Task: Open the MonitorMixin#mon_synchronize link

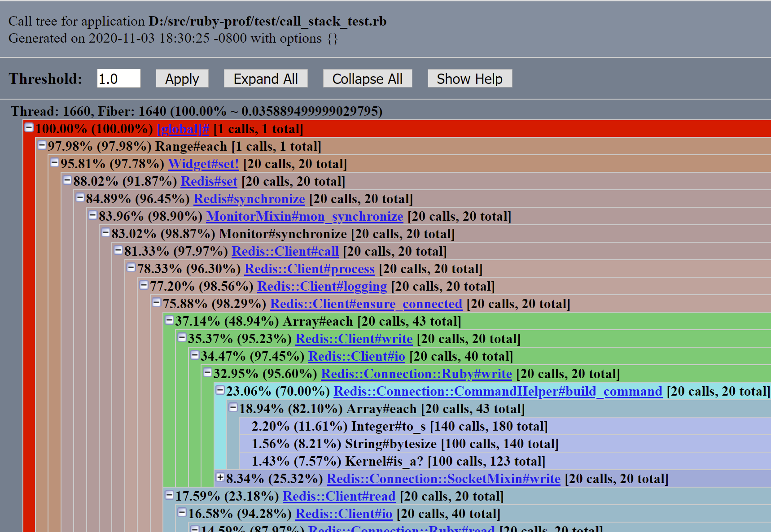Action: tap(304, 216)
